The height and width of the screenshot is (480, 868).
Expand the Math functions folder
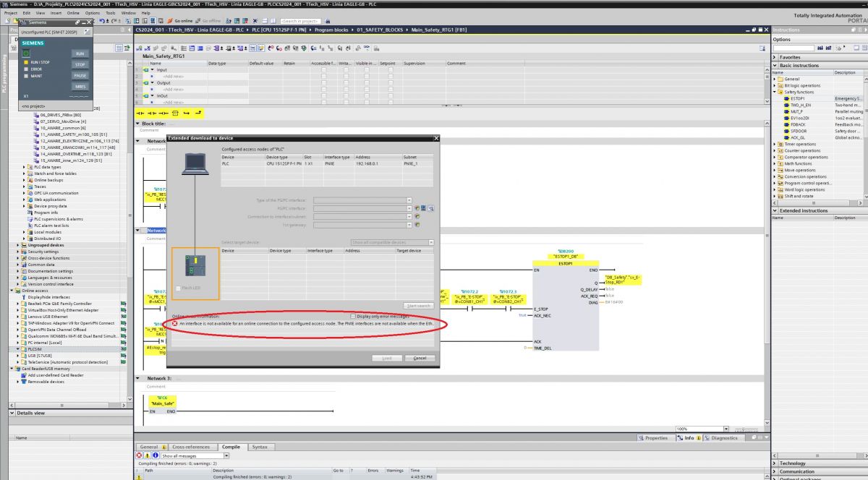pyautogui.click(x=775, y=163)
